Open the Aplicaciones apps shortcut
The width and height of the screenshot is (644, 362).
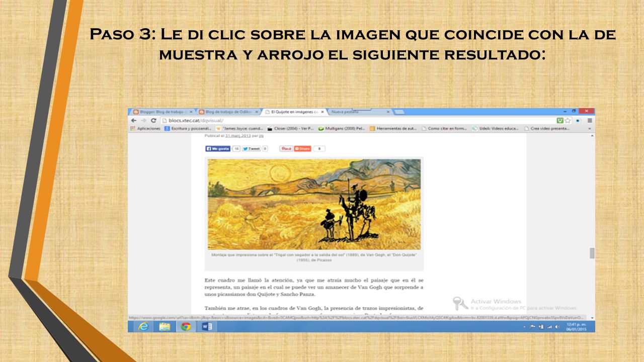click(x=145, y=128)
